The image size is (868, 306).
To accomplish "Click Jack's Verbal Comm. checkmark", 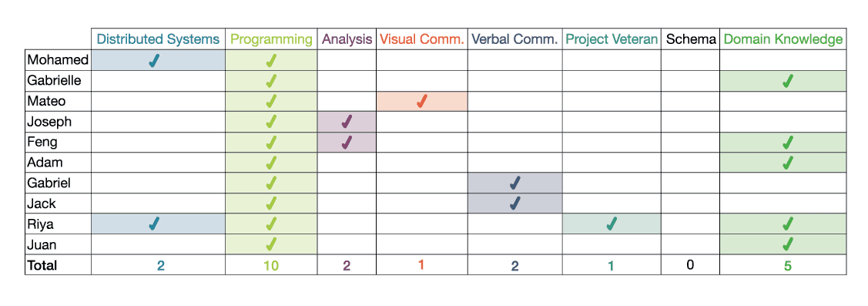I will tap(515, 203).
